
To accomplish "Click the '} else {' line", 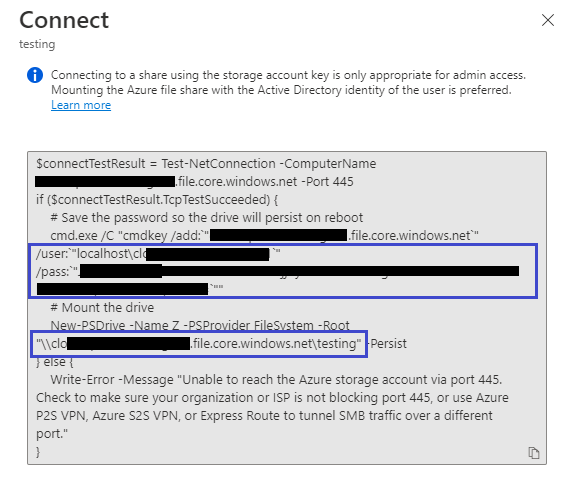I will tap(54, 361).
